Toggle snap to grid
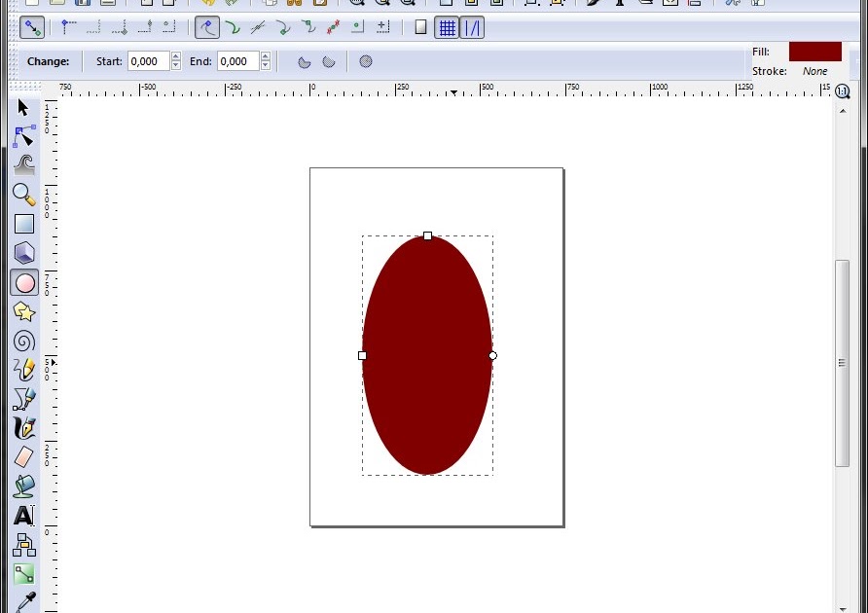This screenshot has width=868, height=613. tap(447, 27)
